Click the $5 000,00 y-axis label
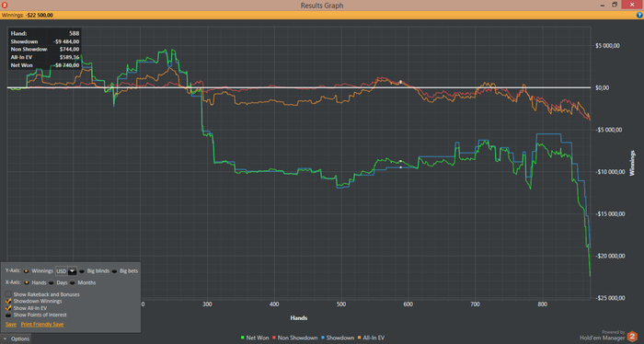Viewport: 644px width, 344px height. [607, 46]
